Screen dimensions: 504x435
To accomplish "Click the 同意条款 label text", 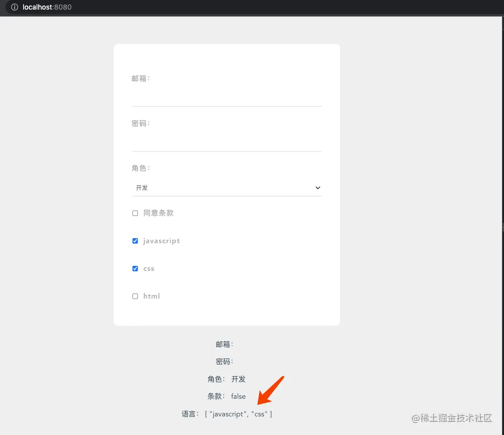I will pyautogui.click(x=158, y=213).
